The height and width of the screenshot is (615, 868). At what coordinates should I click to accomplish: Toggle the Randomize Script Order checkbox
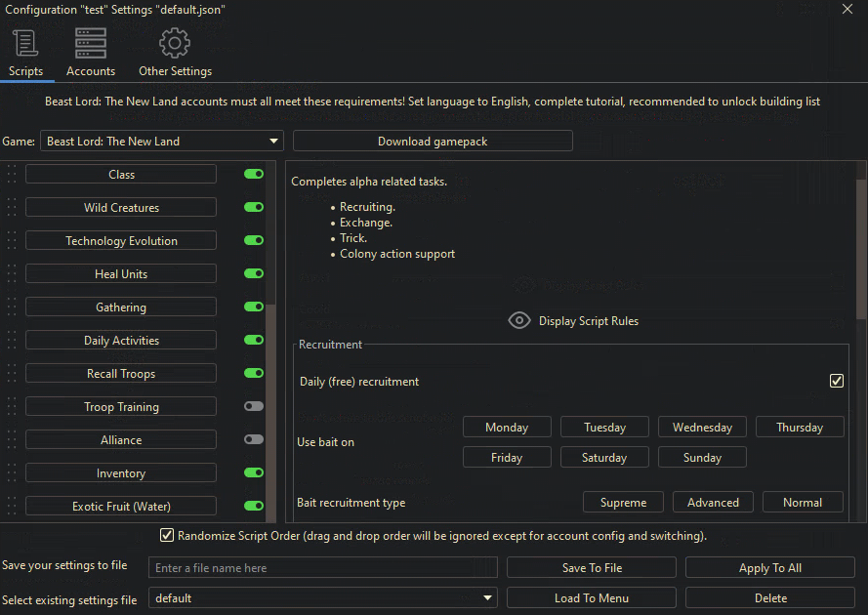(x=167, y=536)
